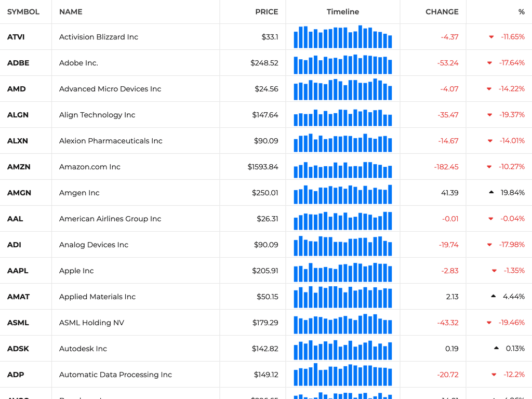Click the red down arrow for Activision Blizzard

pos(491,37)
